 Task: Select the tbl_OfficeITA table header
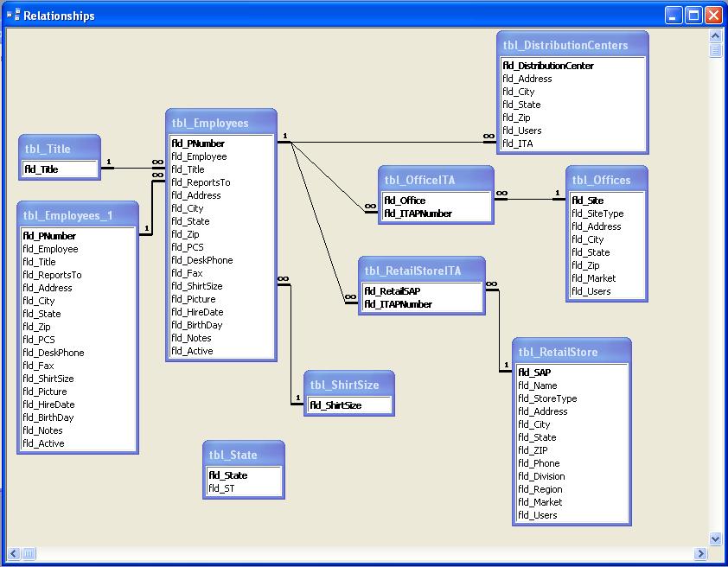click(436, 180)
